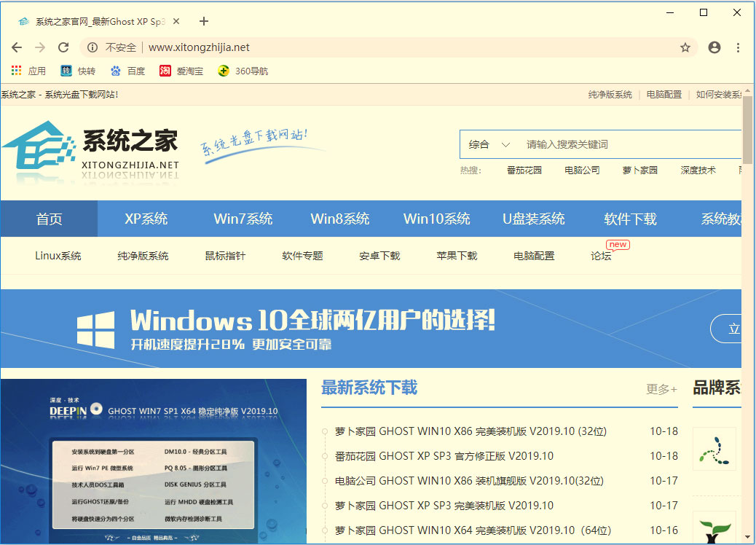Open the 论坛 forum menu item
Screen dimensions: 756x545
(x=602, y=256)
